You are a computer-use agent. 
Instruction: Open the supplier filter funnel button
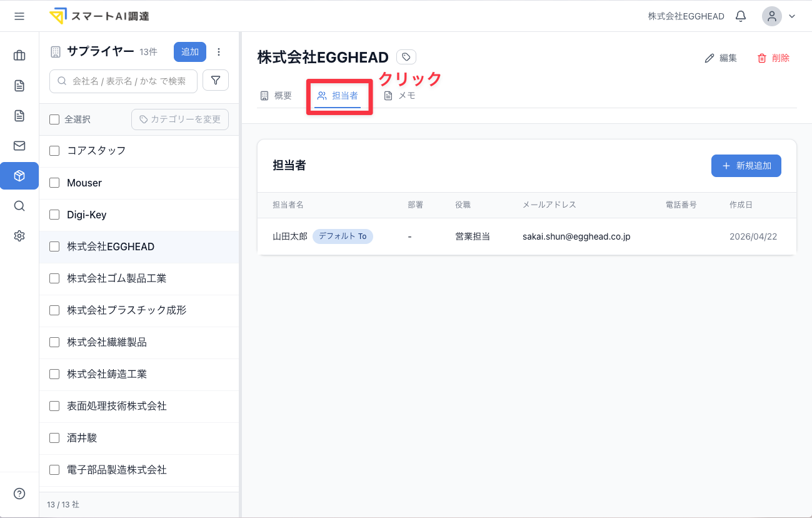click(x=216, y=80)
